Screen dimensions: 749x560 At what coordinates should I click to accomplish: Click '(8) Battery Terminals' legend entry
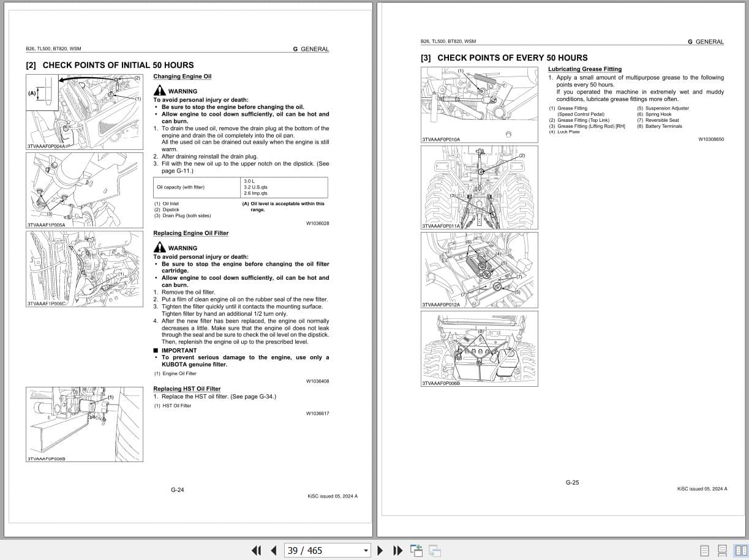click(x=659, y=127)
